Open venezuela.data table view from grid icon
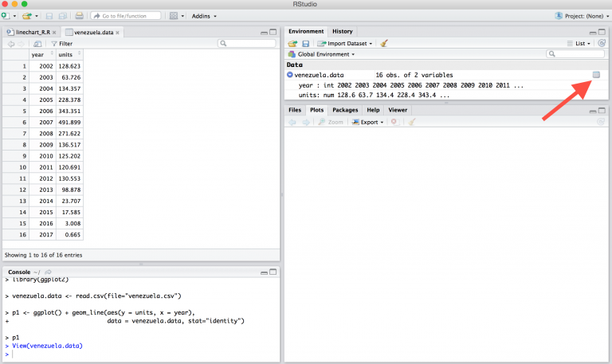 595,75
